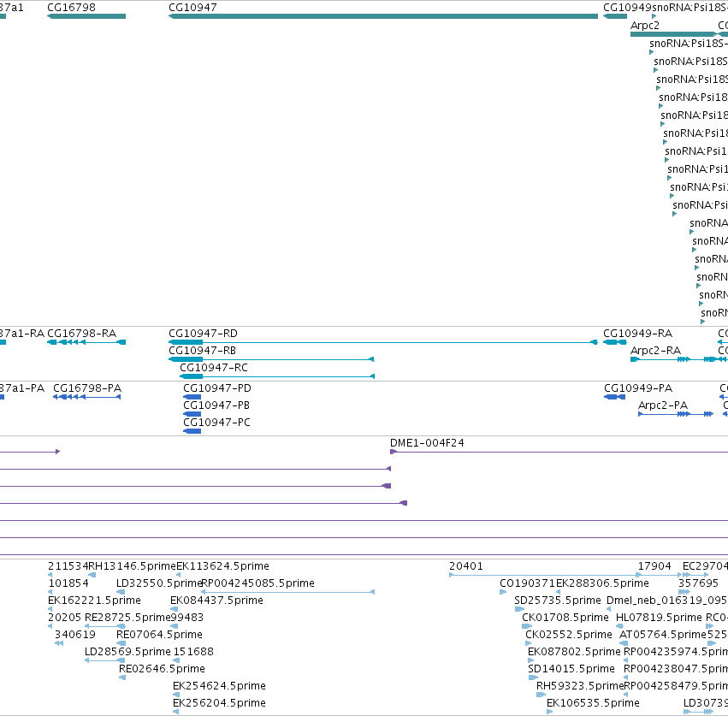Click the CG16798 gene label
728x716 pixels.
(x=72, y=8)
